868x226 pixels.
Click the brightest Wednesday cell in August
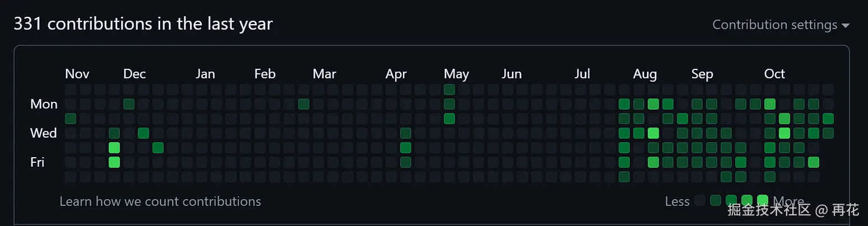[653, 133]
